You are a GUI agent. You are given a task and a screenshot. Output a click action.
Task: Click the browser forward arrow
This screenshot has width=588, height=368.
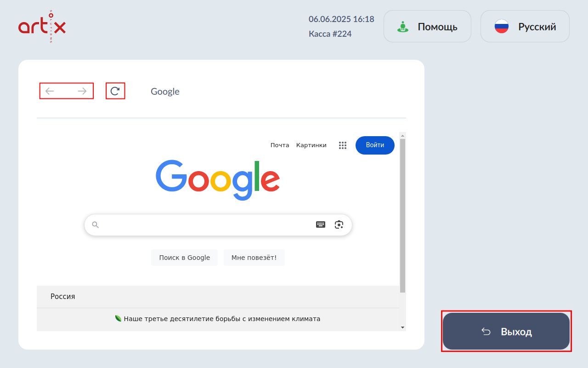click(x=82, y=91)
